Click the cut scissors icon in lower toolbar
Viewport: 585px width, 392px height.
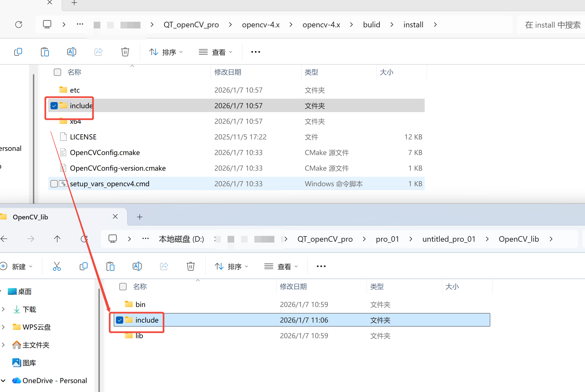tap(57, 266)
